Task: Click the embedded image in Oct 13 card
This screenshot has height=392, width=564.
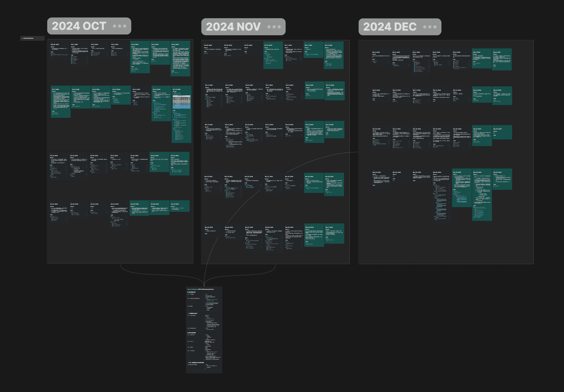Action: tap(181, 101)
